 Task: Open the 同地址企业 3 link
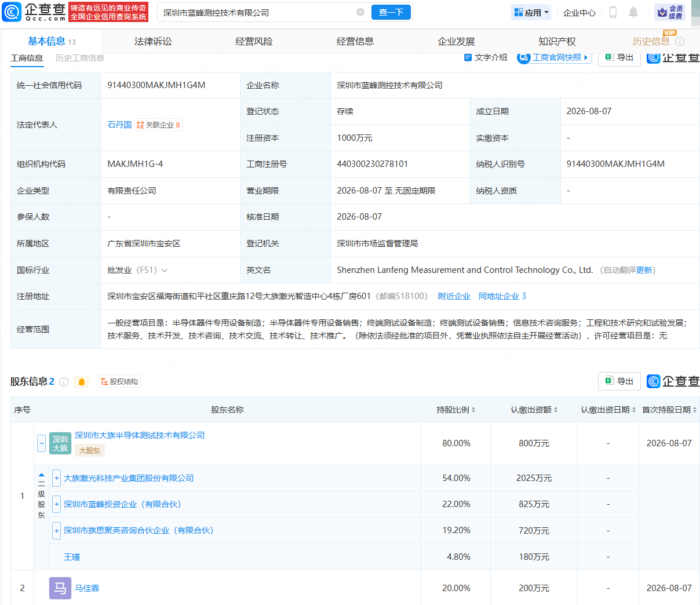[x=502, y=296]
